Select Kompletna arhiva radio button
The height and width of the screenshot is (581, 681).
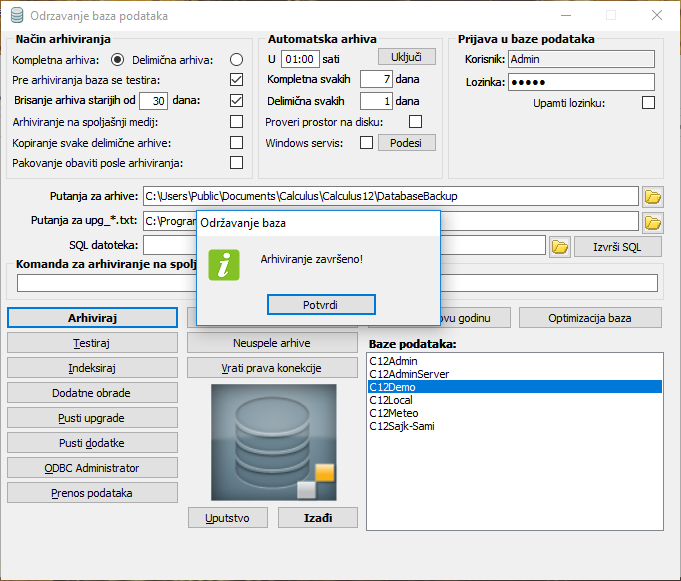click(x=118, y=60)
